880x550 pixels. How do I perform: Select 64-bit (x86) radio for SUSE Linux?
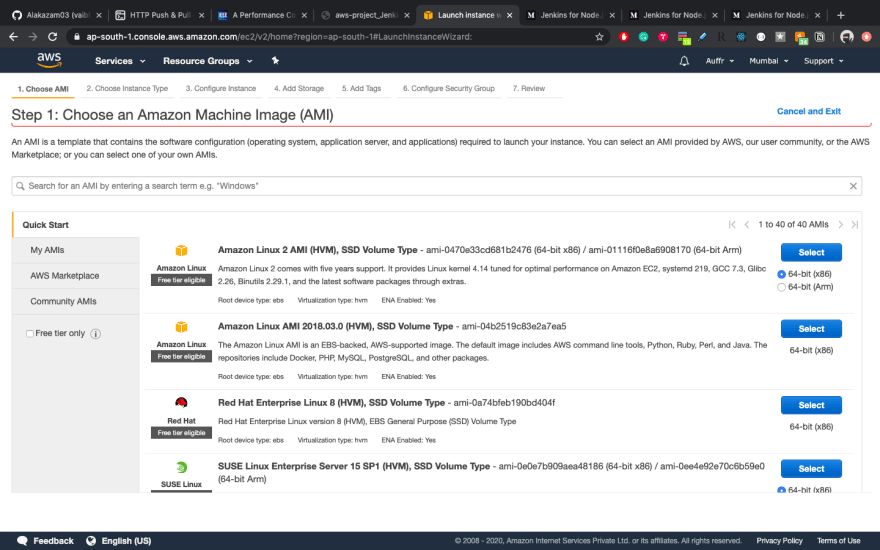781,490
